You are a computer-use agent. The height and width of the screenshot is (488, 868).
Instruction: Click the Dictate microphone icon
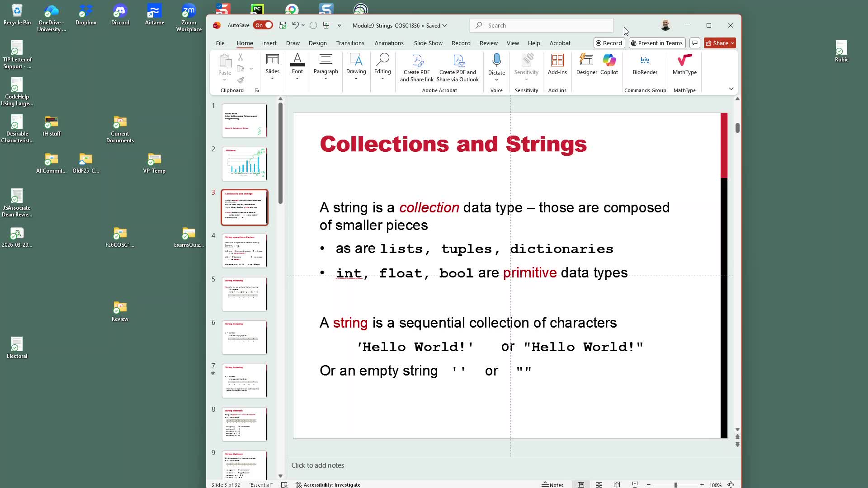(496, 60)
